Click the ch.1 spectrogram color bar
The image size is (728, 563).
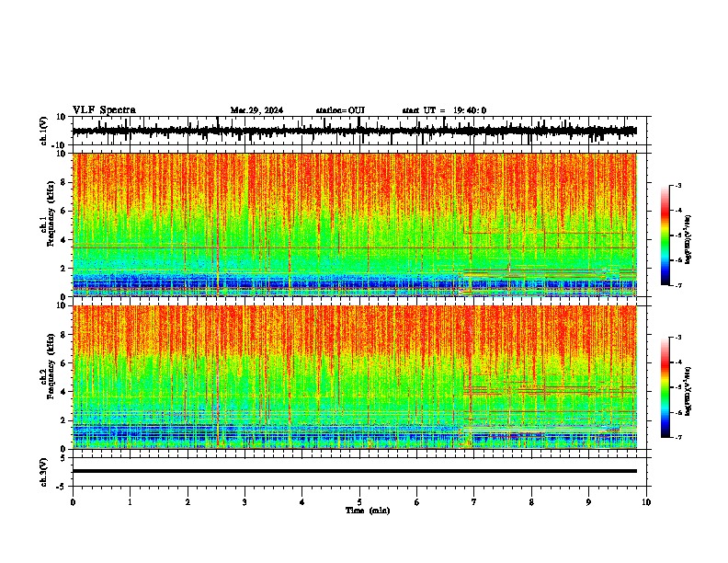click(665, 236)
